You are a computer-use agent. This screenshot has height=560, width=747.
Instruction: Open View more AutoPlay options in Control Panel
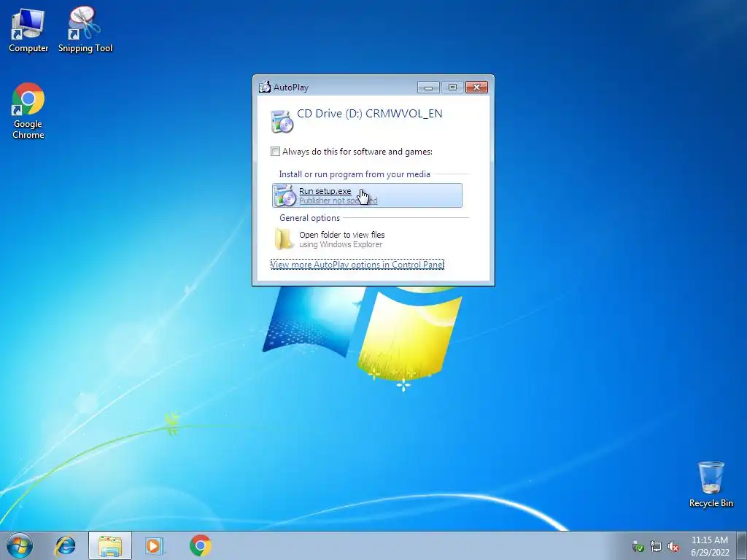[357, 264]
